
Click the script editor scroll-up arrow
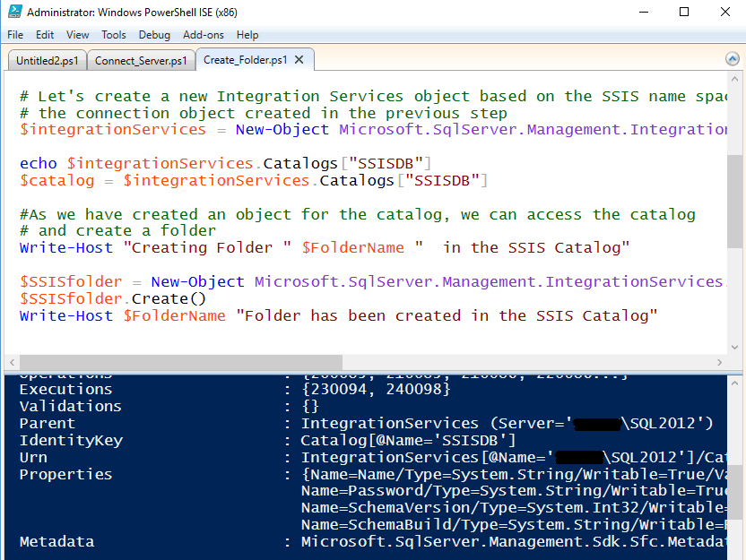tap(734, 79)
